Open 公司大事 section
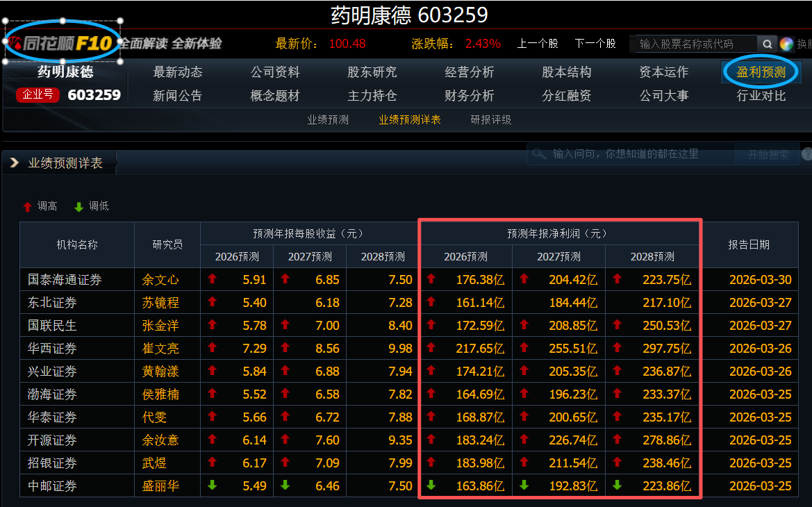The width and height of the screenshot is (812, 507). pyautogui.click(x=664, y=96)
